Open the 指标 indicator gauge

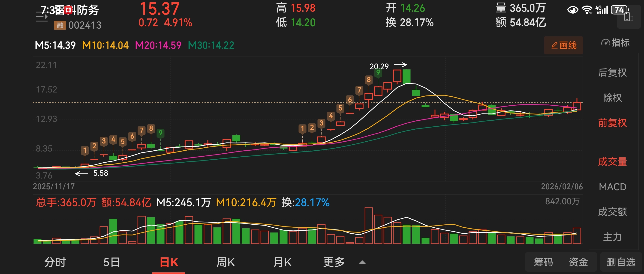[x=615, y=43]
